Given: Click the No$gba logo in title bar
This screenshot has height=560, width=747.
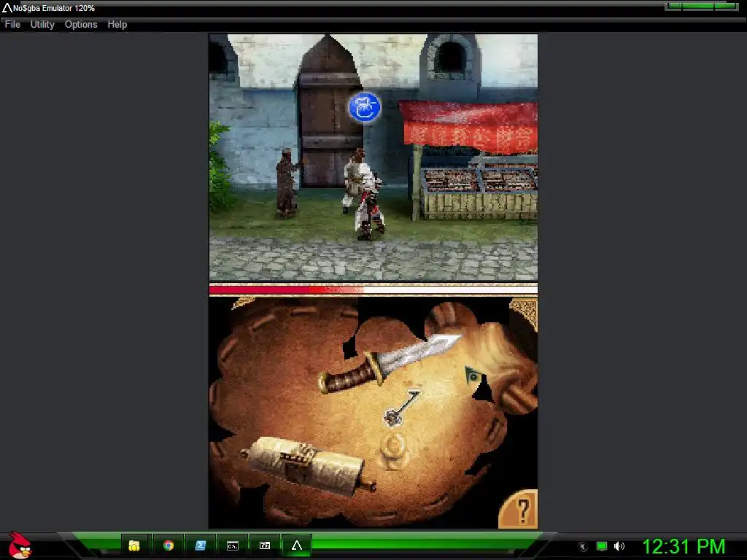Looking at the screenshot, I should coord(7,8).
